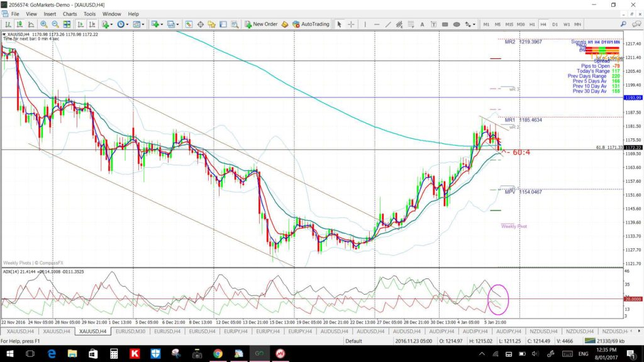Click the MR1 1185.4634 pivot label
Image resolution: width=644 pixels, height=362 pixels.
click(x=523, y=120)
